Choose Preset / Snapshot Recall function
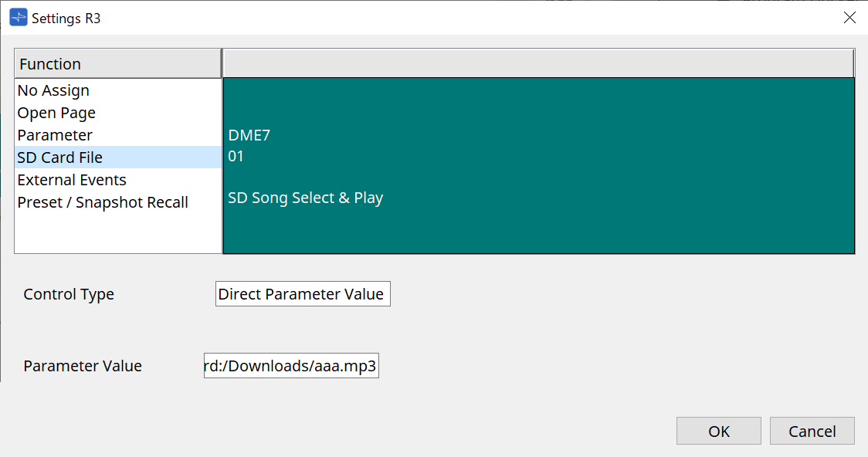 pyautogui.click(x=101, y=201)
